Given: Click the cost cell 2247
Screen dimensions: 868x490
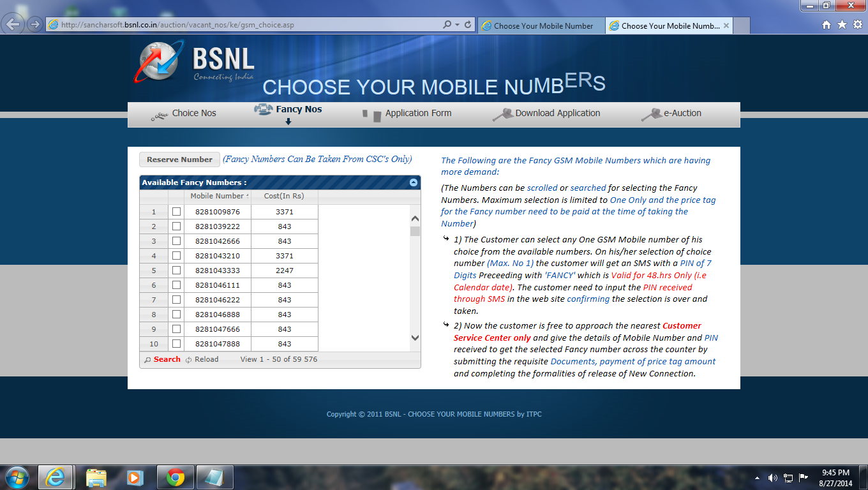Looking at the screenshot, I should point(285,271).
